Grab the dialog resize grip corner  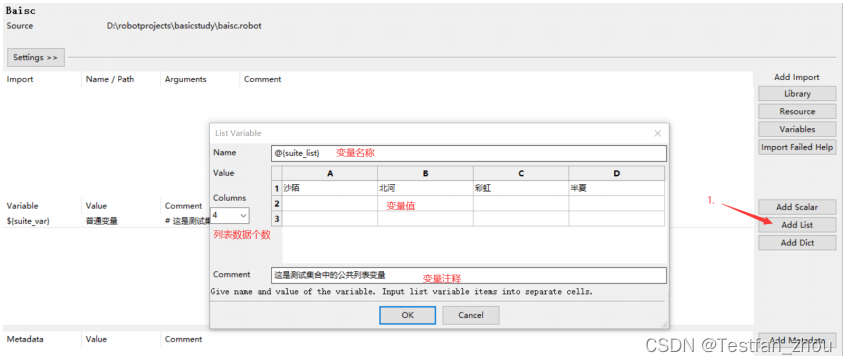[664, 324]
